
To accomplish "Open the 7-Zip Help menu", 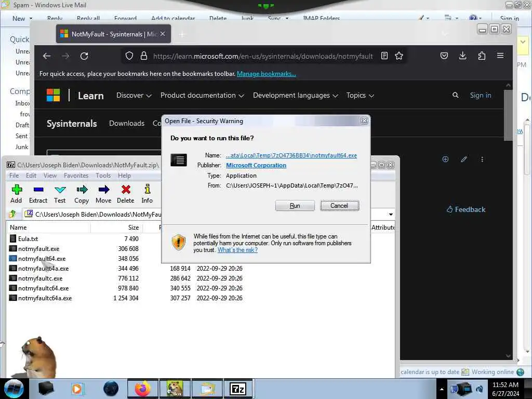I will [x=124, y=176].
